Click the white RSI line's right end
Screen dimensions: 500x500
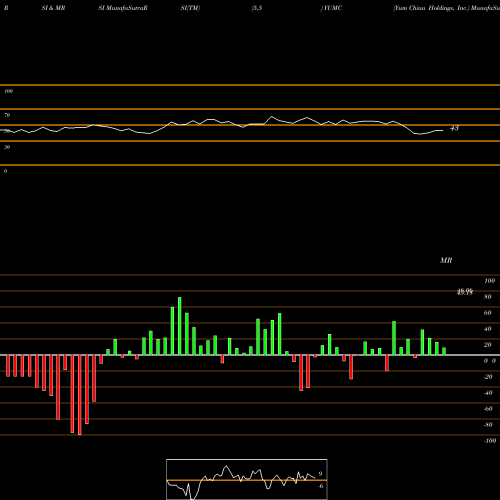pos(443,130)
